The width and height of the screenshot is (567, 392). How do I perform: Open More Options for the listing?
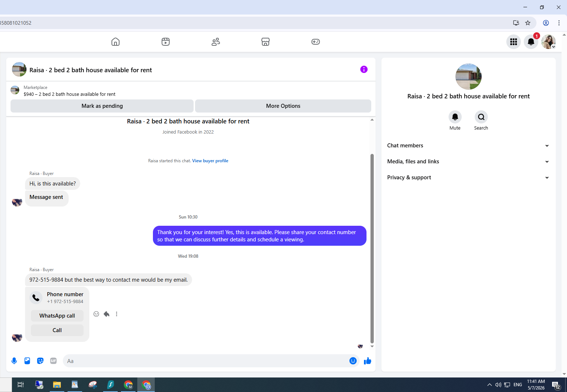(x=283, y=106)
